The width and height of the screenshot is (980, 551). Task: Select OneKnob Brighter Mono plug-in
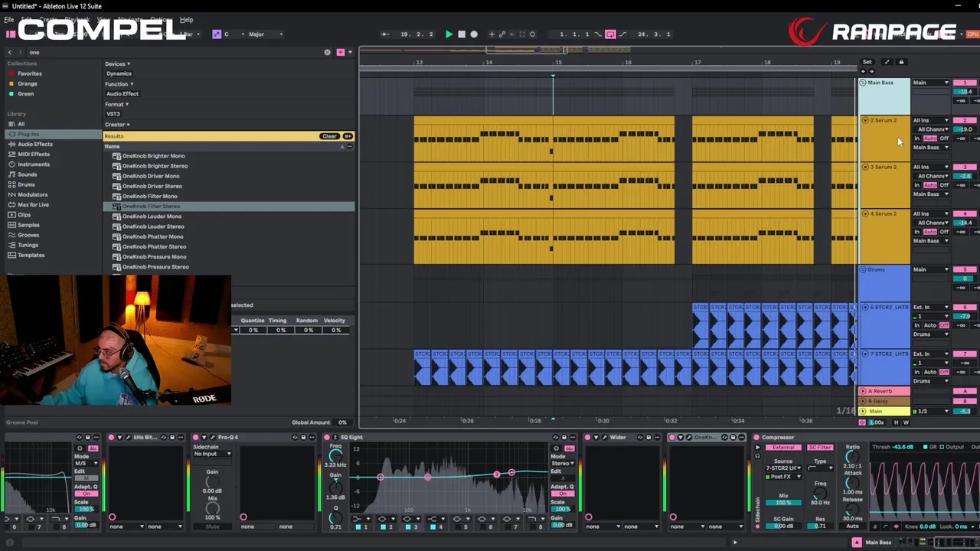click(x=153, y=156)
